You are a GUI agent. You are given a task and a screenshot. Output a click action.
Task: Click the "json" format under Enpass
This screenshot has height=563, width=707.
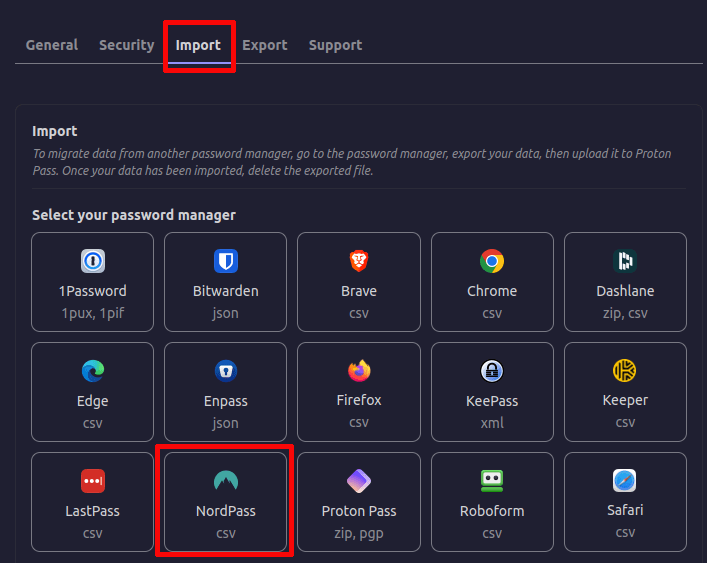[x=225, y=423]
